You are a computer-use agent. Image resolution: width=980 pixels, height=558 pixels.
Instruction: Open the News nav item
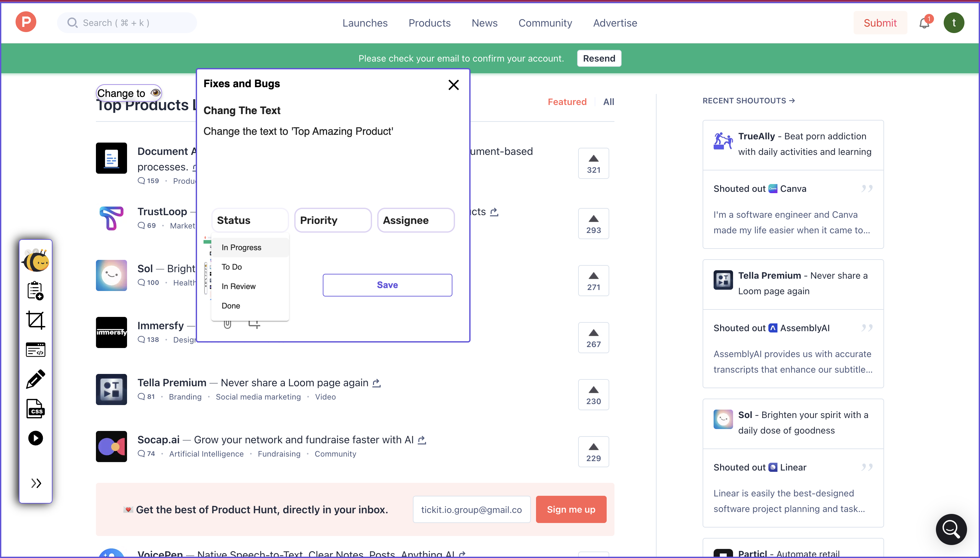pyautogui.click(x=484, y=23)
